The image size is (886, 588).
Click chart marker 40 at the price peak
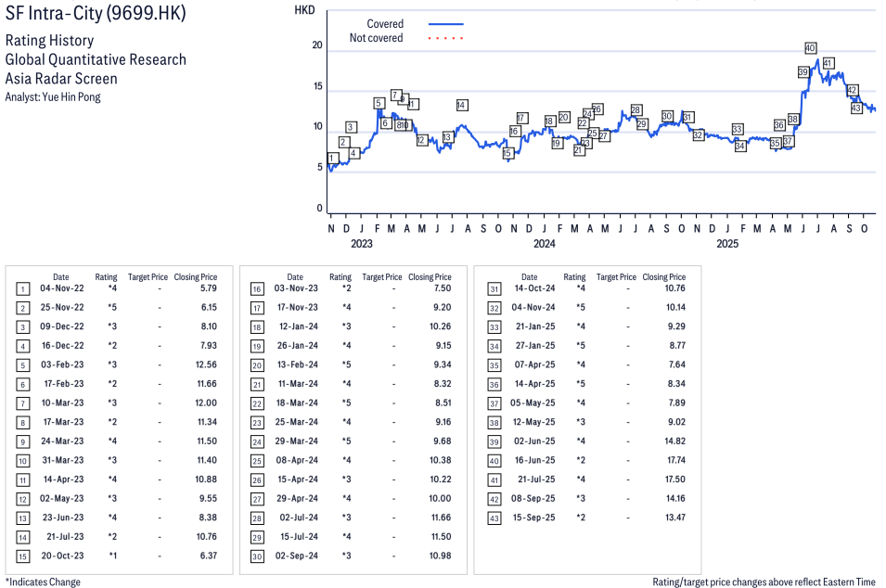(810, 48)
